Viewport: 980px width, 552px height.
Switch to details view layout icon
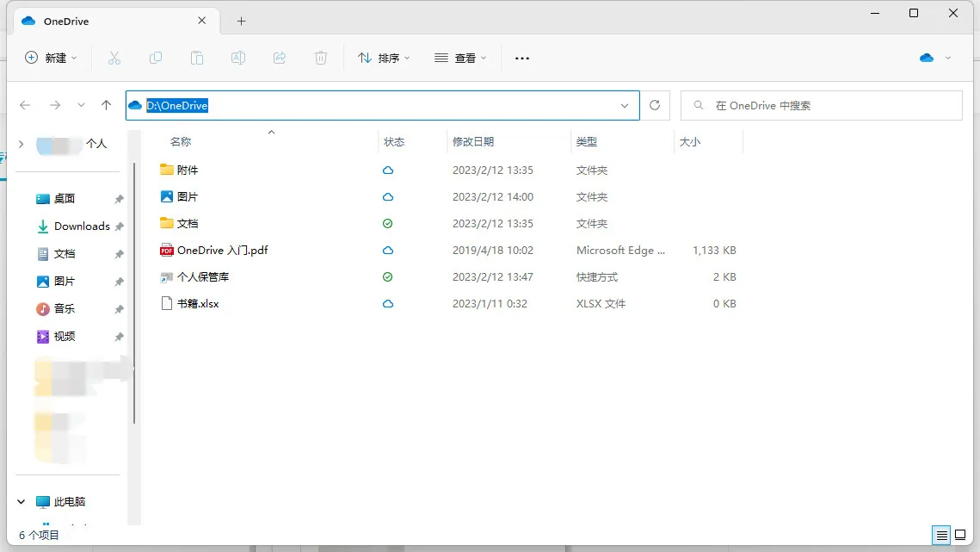pyautogui.click(x=941, y=535)
